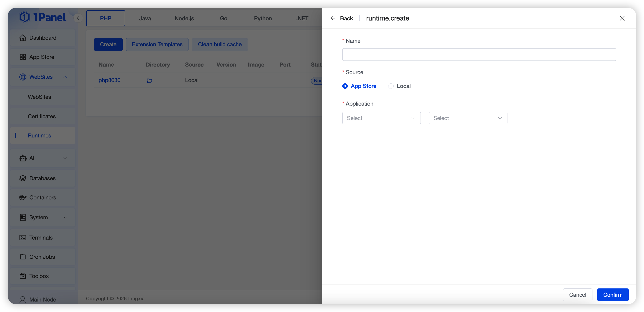Screen dimensions: 644x312
Task: Open the php8030 directory folder icon
Action: tap(149, 80)
